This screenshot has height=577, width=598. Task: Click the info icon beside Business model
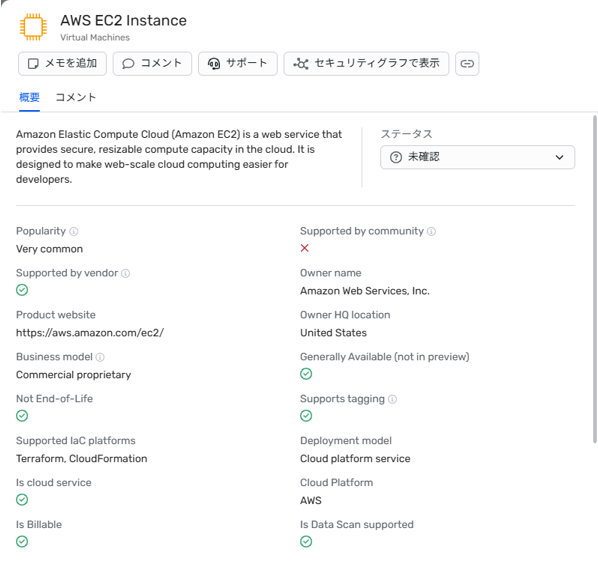click(100, 357)
